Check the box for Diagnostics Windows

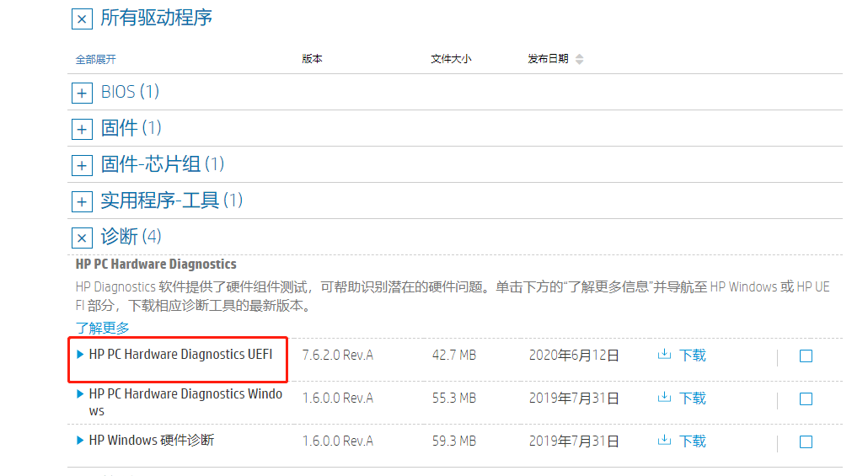(x=806, y=399)
